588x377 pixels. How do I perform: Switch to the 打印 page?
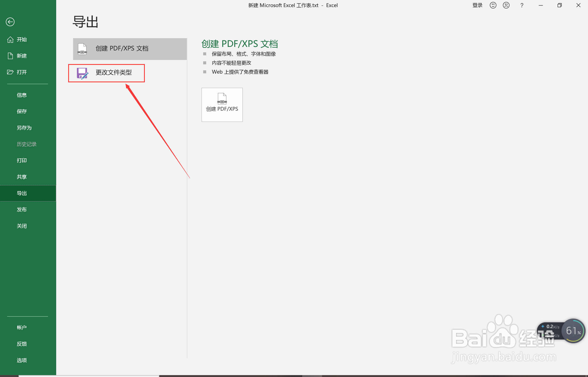pyautogui.click(x=22, y=161)
